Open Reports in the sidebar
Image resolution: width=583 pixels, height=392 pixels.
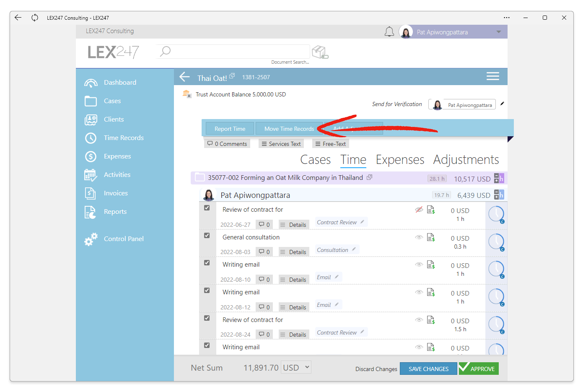click(106, 212)
